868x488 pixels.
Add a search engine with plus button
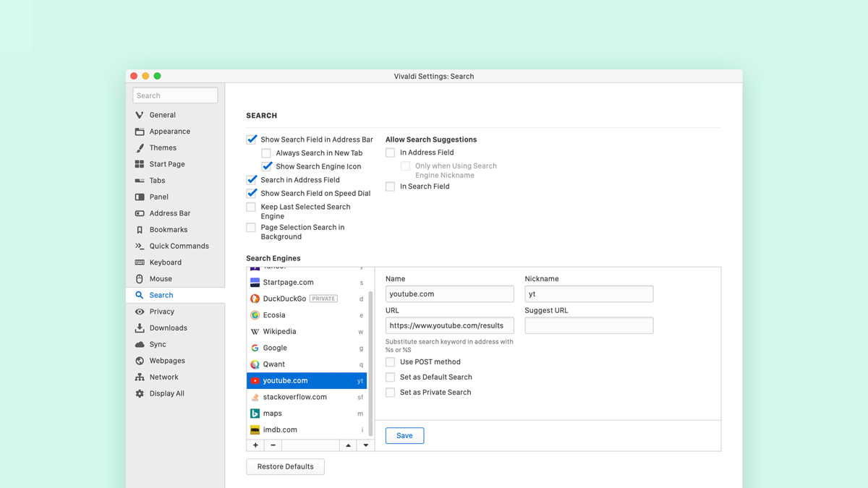(255, 445)
